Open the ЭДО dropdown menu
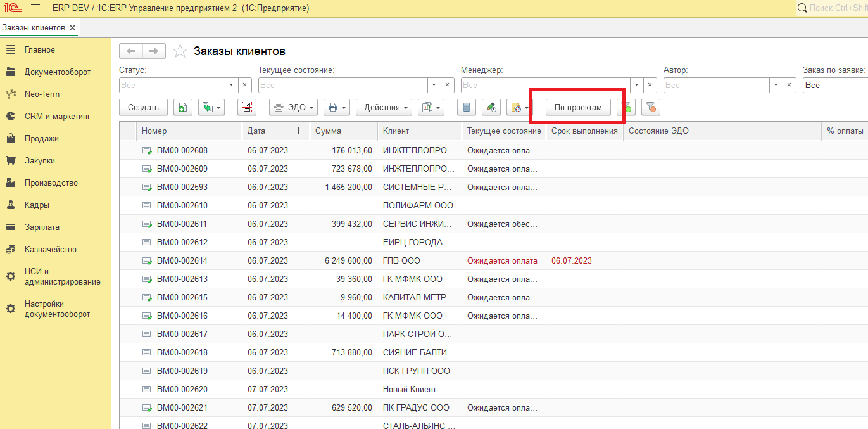The width and height of the screenshot is (868, 429). (294, 108)
